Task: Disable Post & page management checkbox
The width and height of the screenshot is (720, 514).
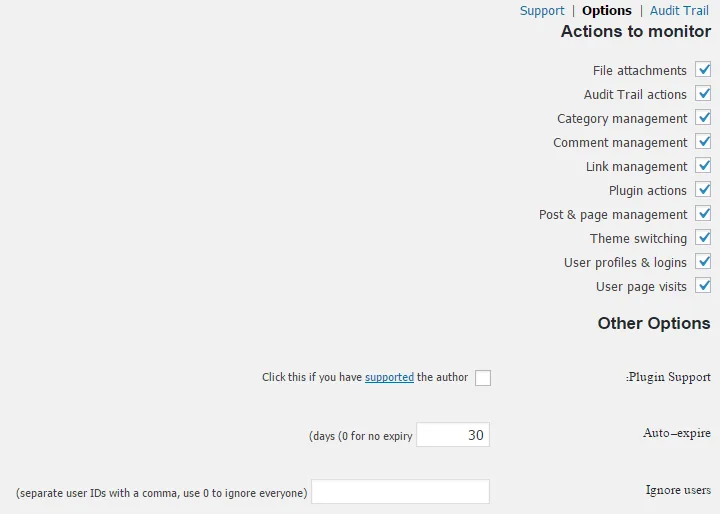Action: (x=703, y=214)
